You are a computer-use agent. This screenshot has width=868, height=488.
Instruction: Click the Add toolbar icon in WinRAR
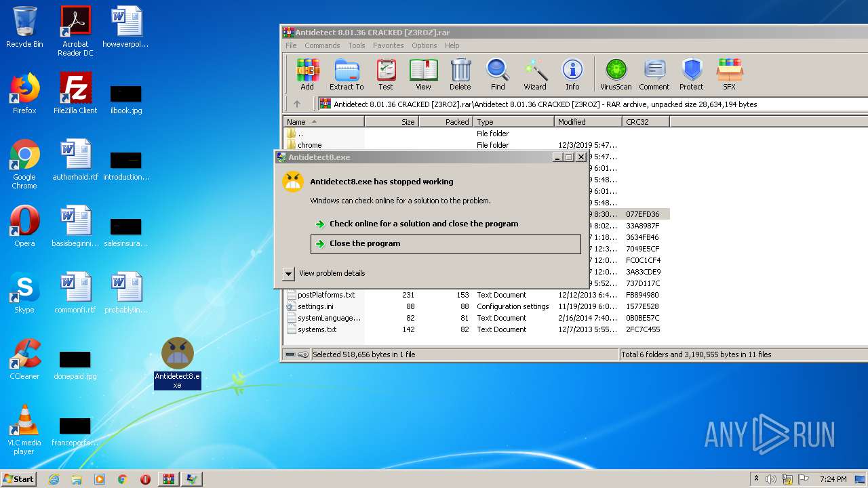307,75
